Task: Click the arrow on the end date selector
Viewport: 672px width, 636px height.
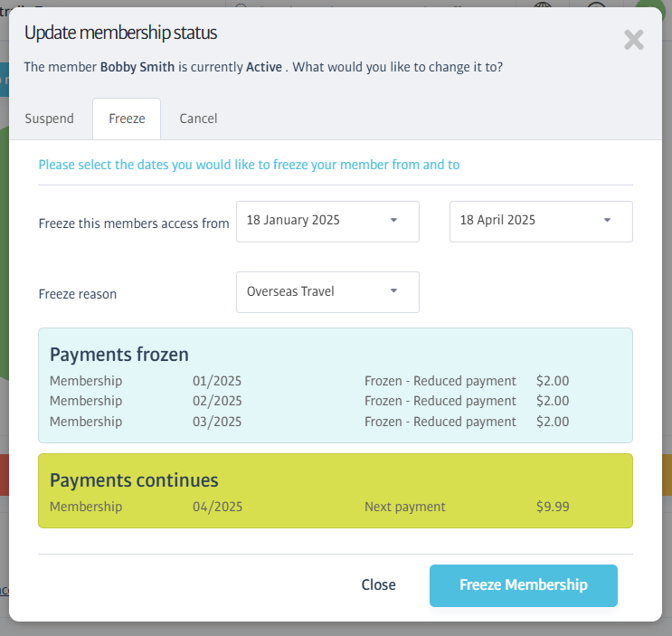Action: (607, 220)
